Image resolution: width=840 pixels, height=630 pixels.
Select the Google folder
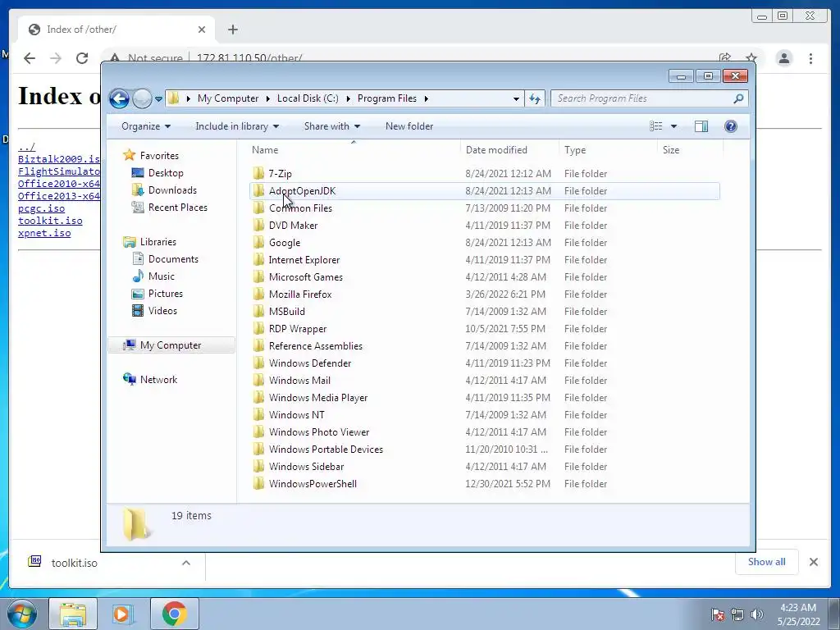click(x=484, y=243)
